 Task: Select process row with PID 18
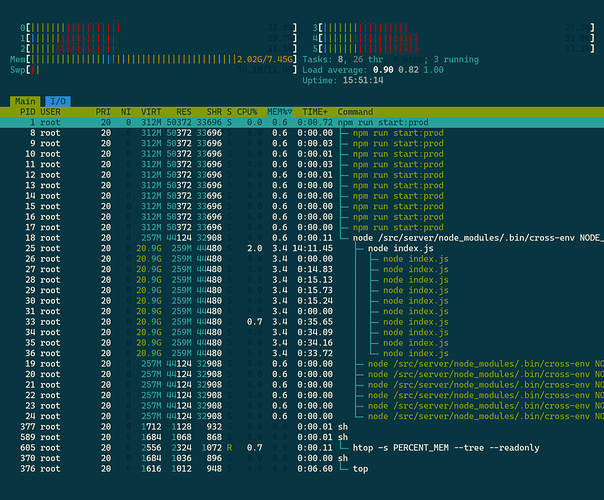point(300,237)
